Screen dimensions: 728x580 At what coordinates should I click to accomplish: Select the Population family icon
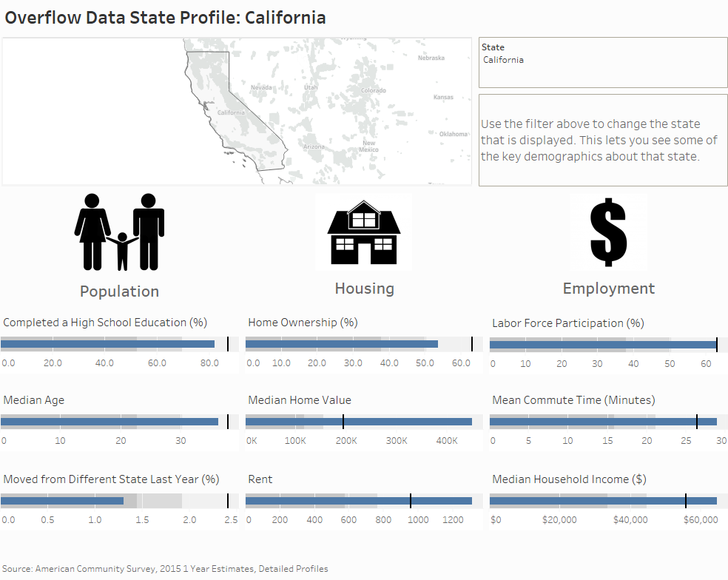[x=119, y=231]
